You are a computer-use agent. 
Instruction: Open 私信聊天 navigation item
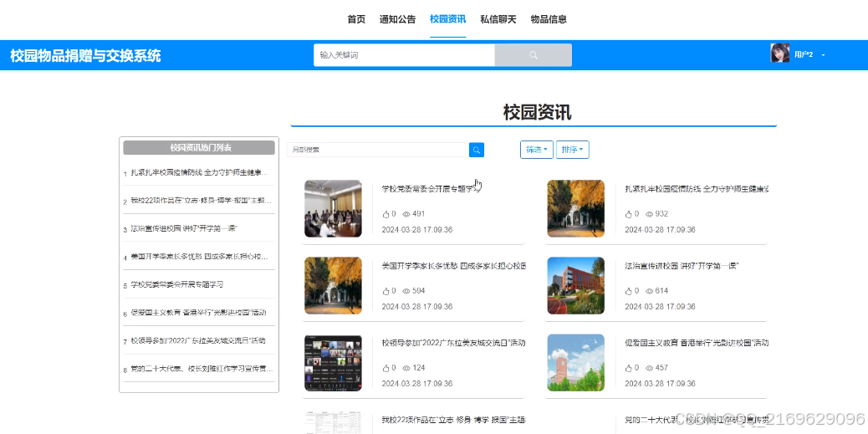[498, 19]
